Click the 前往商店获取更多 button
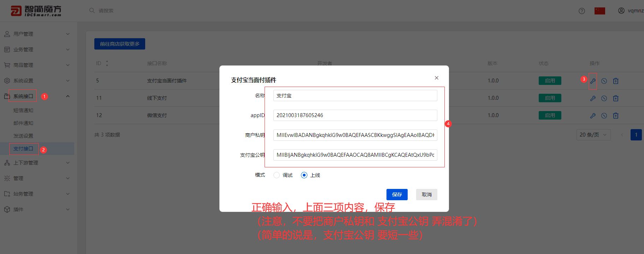The image size is (644, 254). click(x=120, y=44)
